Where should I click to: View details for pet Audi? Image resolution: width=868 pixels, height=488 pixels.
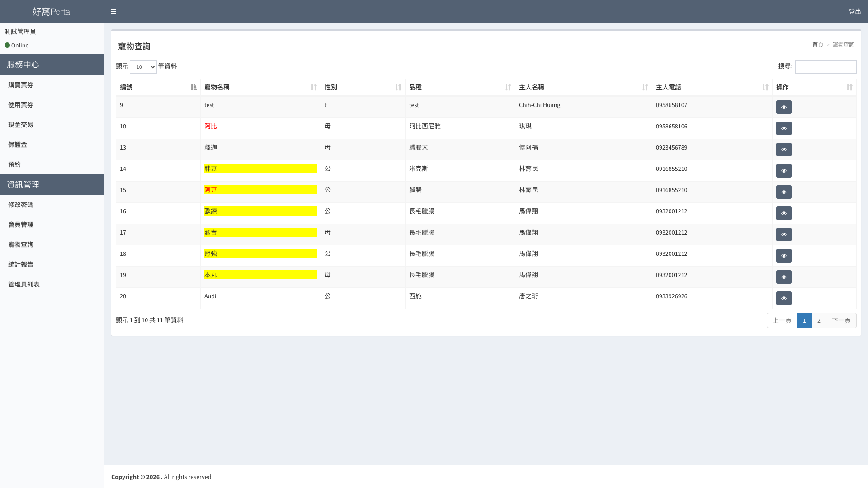(x=783, y=298)
